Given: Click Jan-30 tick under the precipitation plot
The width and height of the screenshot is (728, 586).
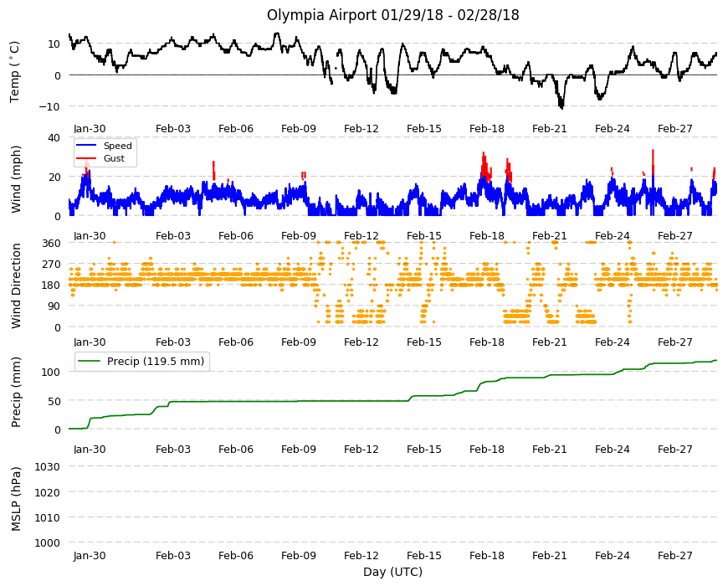Looking at the screenshot, I should [x=90, y=449].
